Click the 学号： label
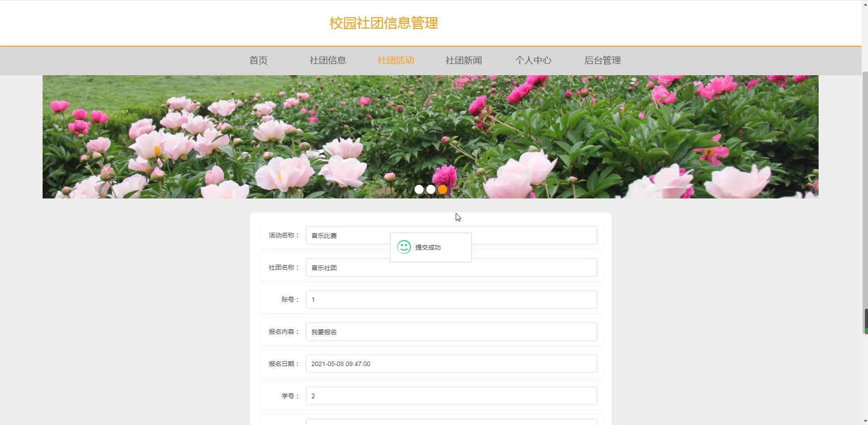Image resolution: width=868 pixels, height=425 pixels. point(290,396)
